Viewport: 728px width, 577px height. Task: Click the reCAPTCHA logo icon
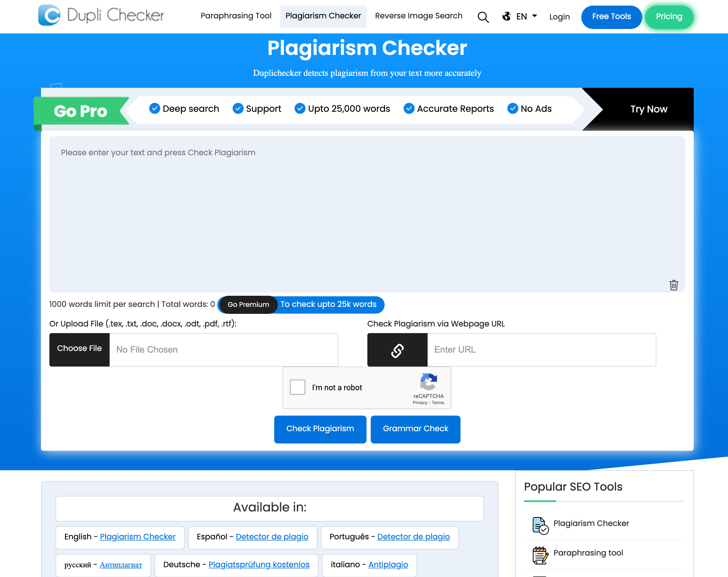(428, 382)
